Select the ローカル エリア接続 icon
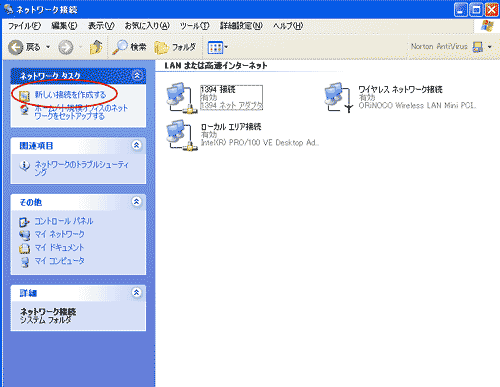This screenshot has width=500, height=387. tap(181, 135)
